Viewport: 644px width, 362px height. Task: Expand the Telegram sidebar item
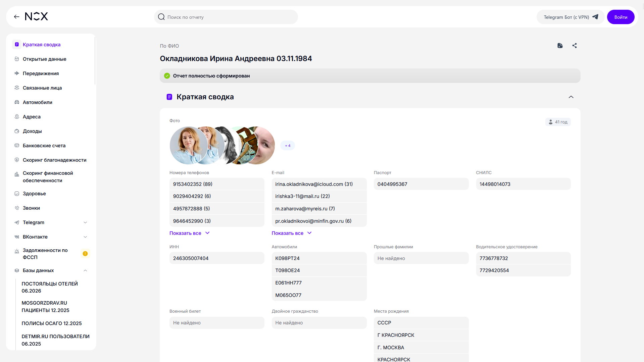85,222
